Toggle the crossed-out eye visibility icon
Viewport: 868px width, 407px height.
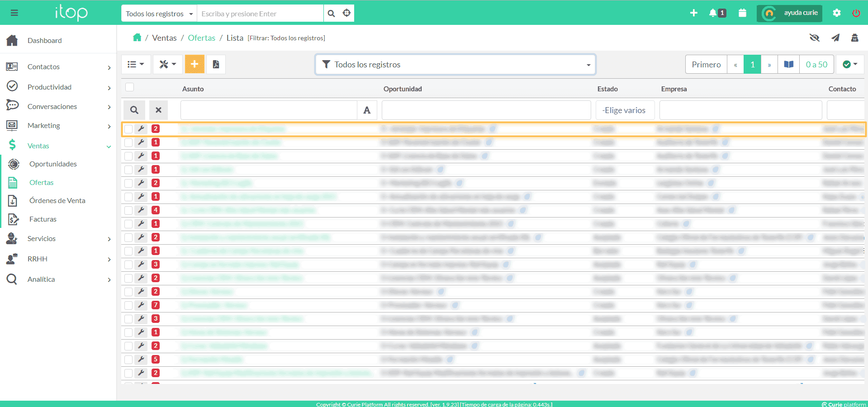(x=815, y=38)
